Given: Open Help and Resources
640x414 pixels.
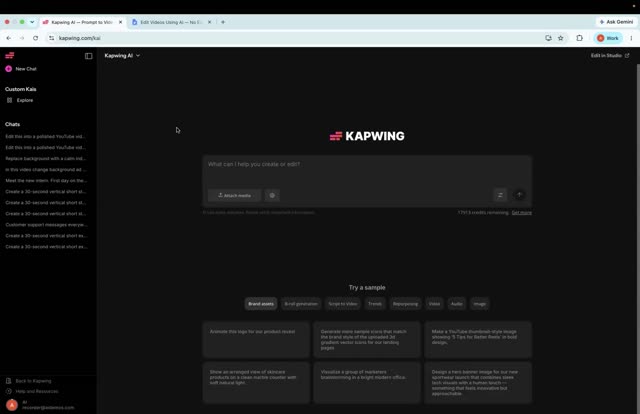Looking at the screenshot, I should tap(32, 391).
